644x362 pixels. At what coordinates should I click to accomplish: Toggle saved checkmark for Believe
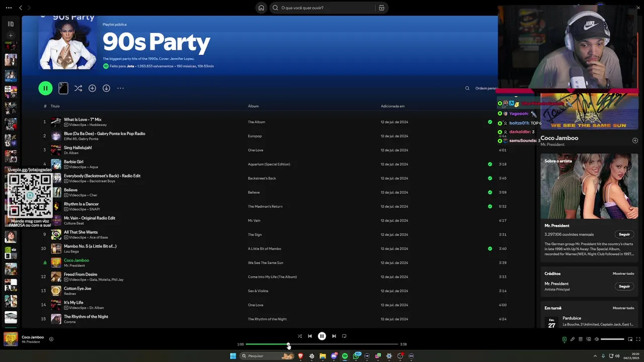[490, 192]
